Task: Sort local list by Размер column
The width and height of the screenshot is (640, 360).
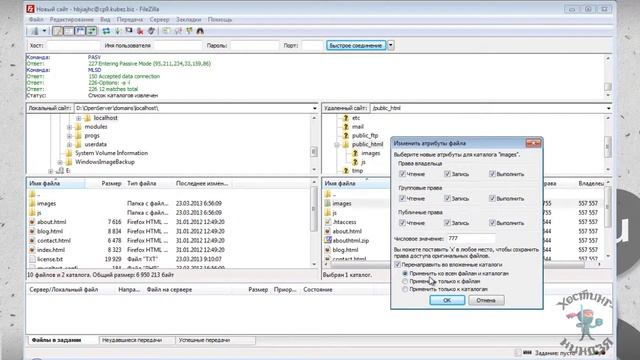Action: pos(111,184)
